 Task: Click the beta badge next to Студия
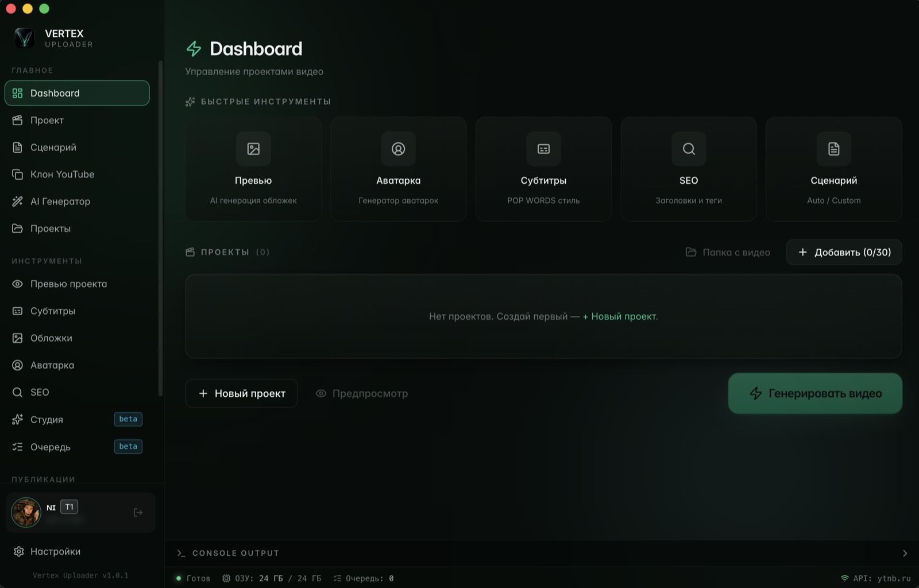tap(128, 419)
